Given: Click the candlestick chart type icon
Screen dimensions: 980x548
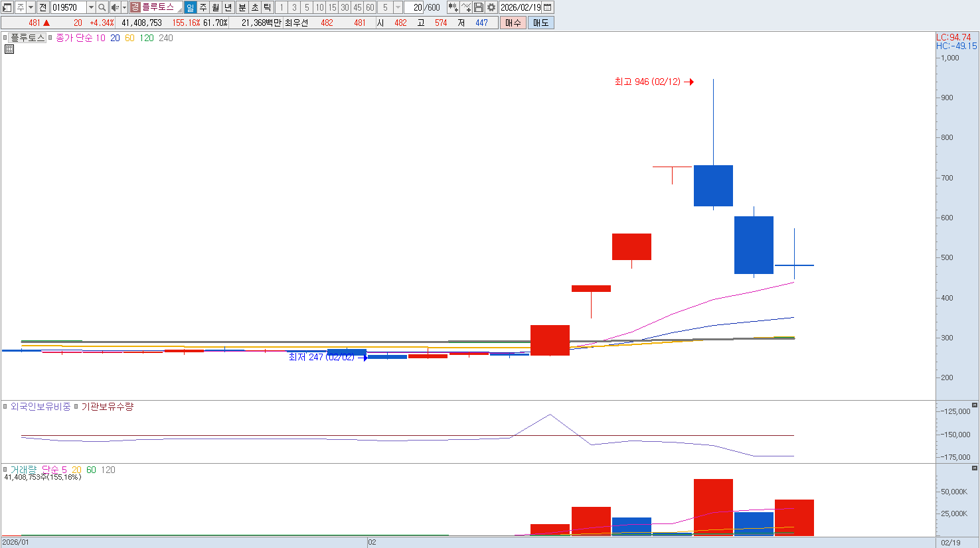Looking at the screenshot, I should (453, 7).
